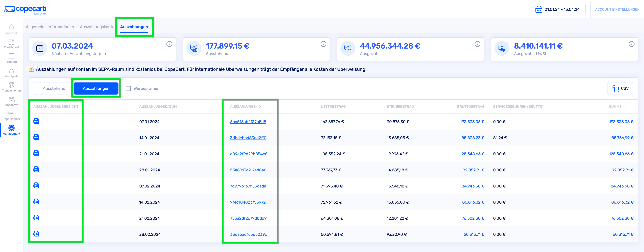The image size is (644, 252).
Task: Download PDF for 28.02.2024 payout
Action: (36, 234)
